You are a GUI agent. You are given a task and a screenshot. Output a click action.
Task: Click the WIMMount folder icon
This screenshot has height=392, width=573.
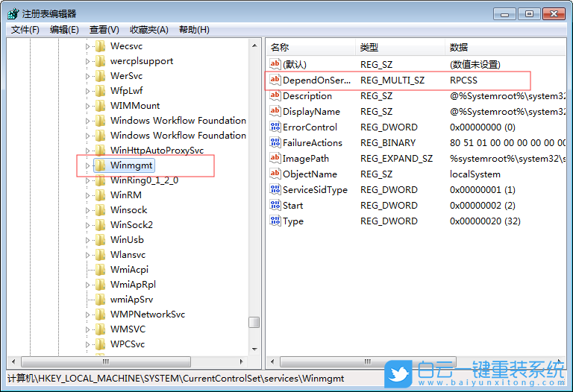(x=100, y=106)
